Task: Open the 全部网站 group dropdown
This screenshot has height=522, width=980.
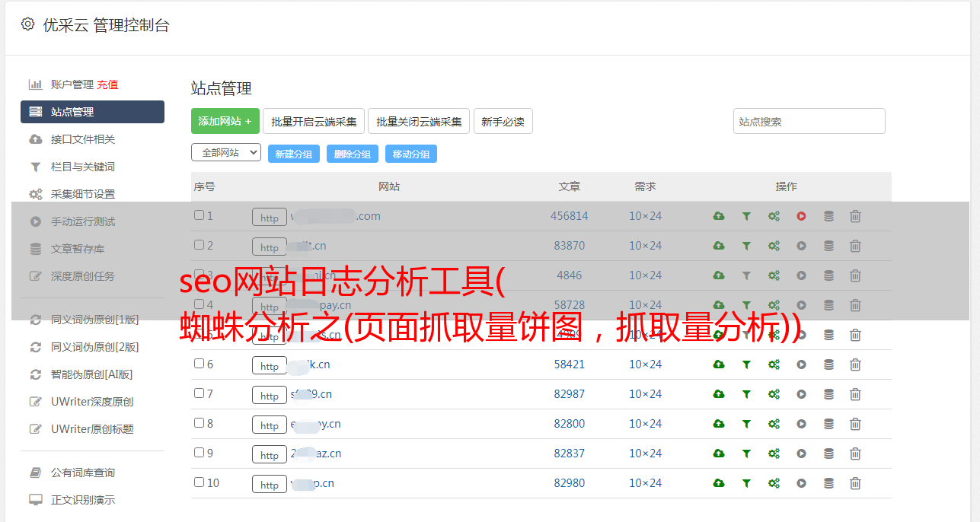Action: pos(226,152)
